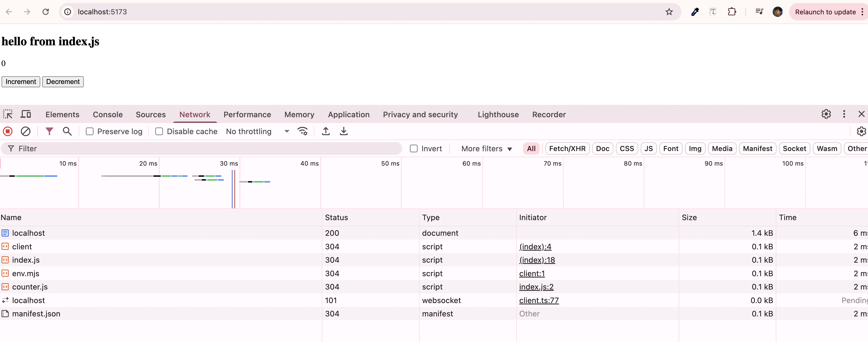868x342 pixels.
Task: Enable the Disable cache checkbox
Action: [x=159, y=131]
